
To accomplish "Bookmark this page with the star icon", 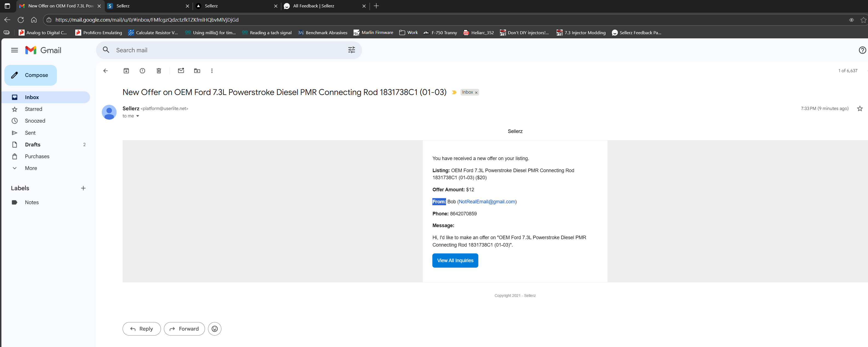I will pos(863,20).
